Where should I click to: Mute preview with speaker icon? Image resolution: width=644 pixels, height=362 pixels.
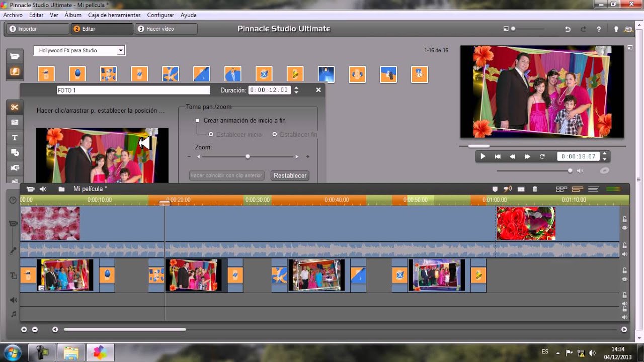[x=580, y=171]
